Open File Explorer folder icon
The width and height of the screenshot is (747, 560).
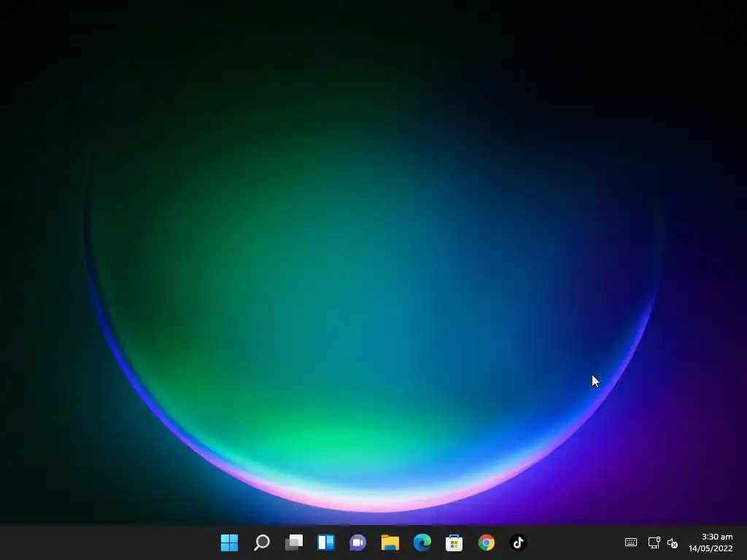390,542
